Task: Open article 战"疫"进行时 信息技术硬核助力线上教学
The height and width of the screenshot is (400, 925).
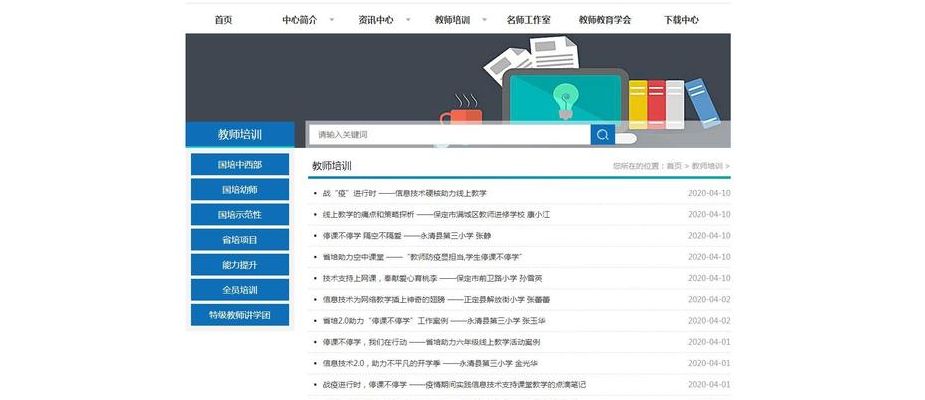Action: tap(405, 193)
